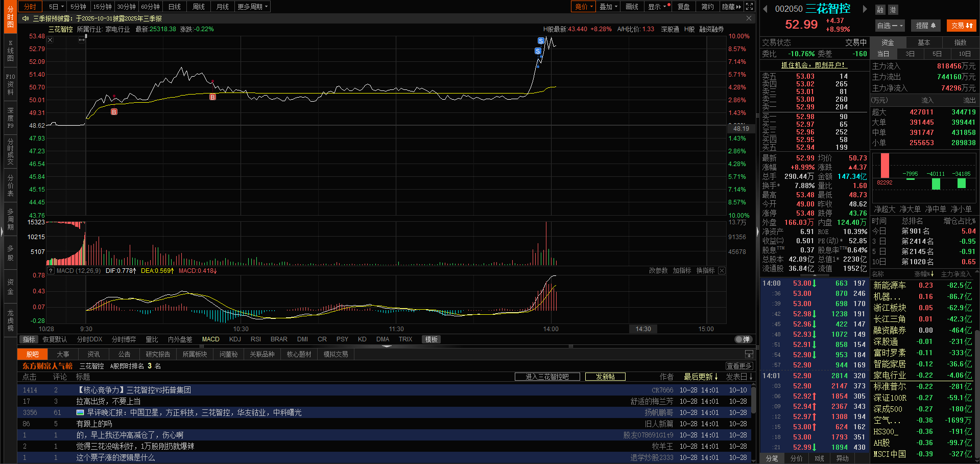The image size is (980, 464).
Task: Collapse the bottom news panel icon
Action: (749, 354)
